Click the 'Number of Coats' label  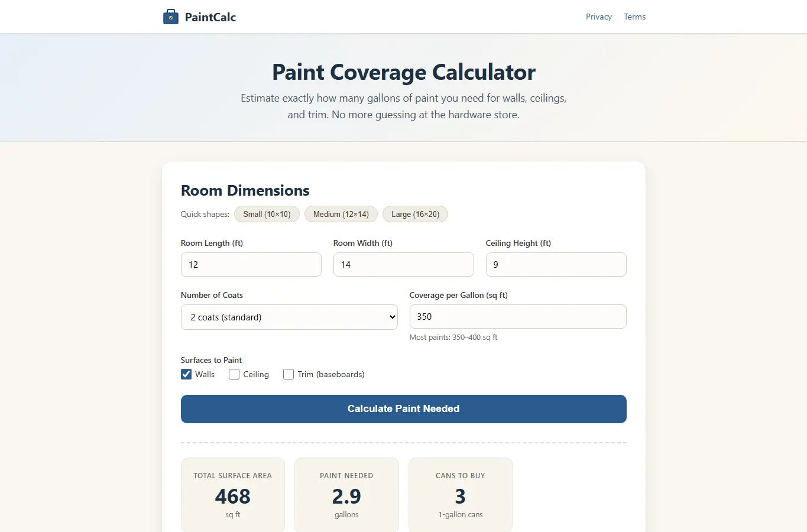(x=212, y=295)
